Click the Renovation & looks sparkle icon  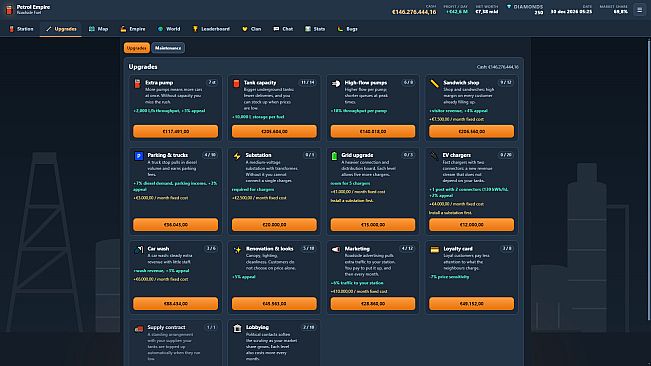[237, 249]
